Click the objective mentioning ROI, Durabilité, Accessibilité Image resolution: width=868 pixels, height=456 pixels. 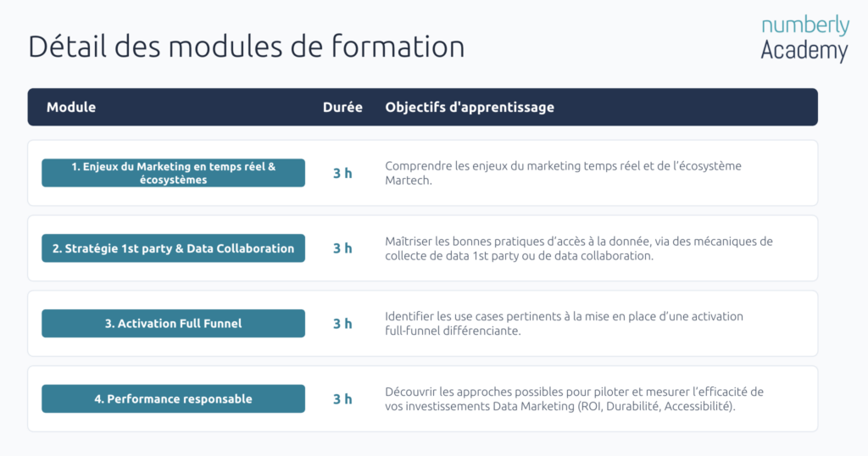pyautogui.click(x=574, y=399)
